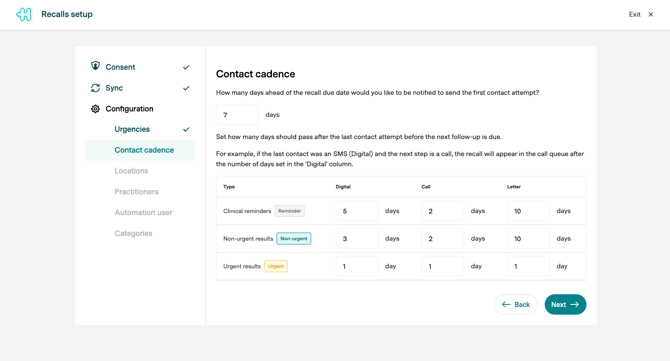This screenshot has height=361, width=670.
Task: Edit Urgent results Call day field
Action: [443, 266]
